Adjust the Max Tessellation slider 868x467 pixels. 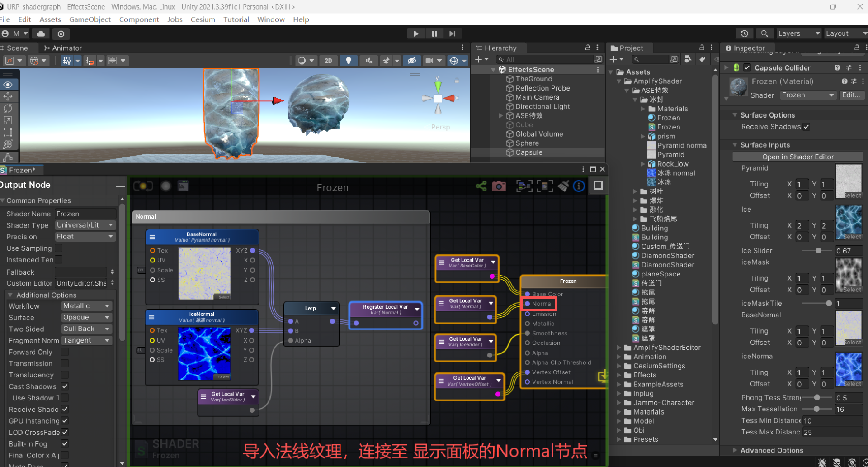click(x=816, y=409)
